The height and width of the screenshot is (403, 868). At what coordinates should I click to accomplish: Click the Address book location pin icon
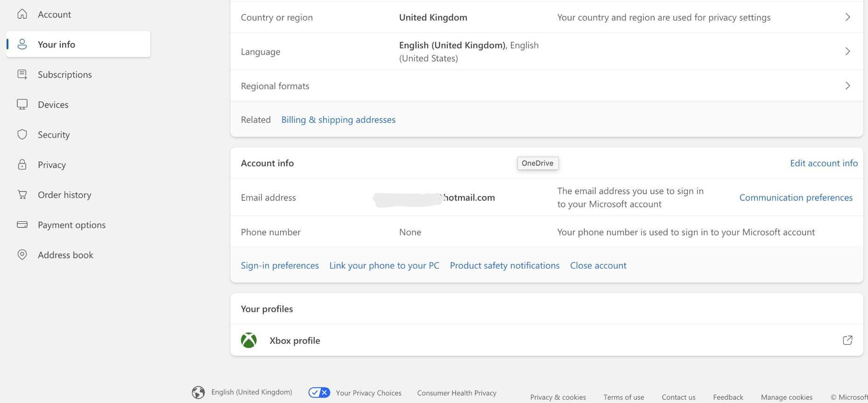(x=22, y=255)
